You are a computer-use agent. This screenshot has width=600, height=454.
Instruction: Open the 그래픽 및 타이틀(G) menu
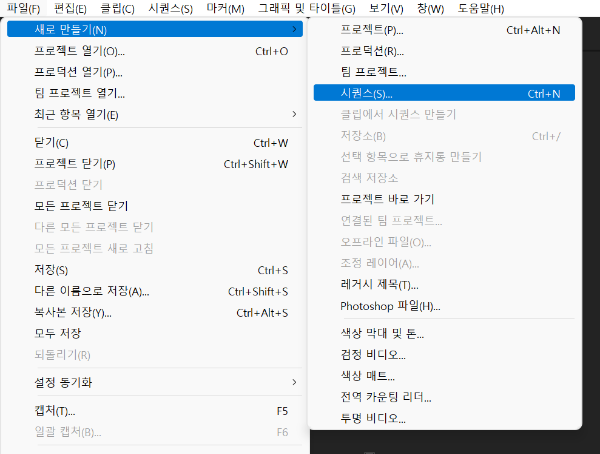pyautogui.click(x=307, y=8)
